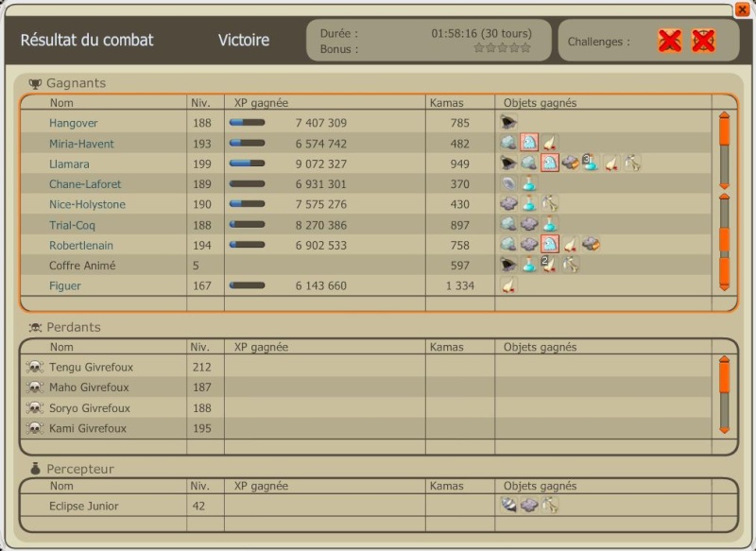Click Llamara's XP value 9 072 327
The height and width of the screenshot is (551, 756).
pyautogui.click(x=320, y=164)
